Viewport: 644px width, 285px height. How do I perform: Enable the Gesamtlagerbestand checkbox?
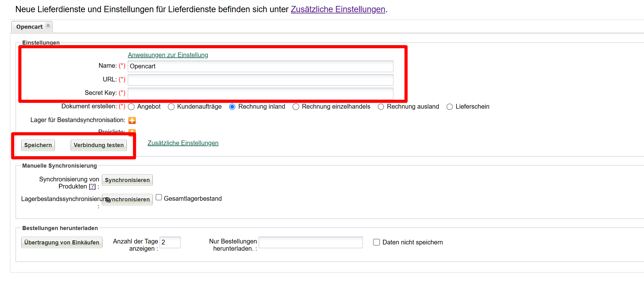(x=159, y=198)
